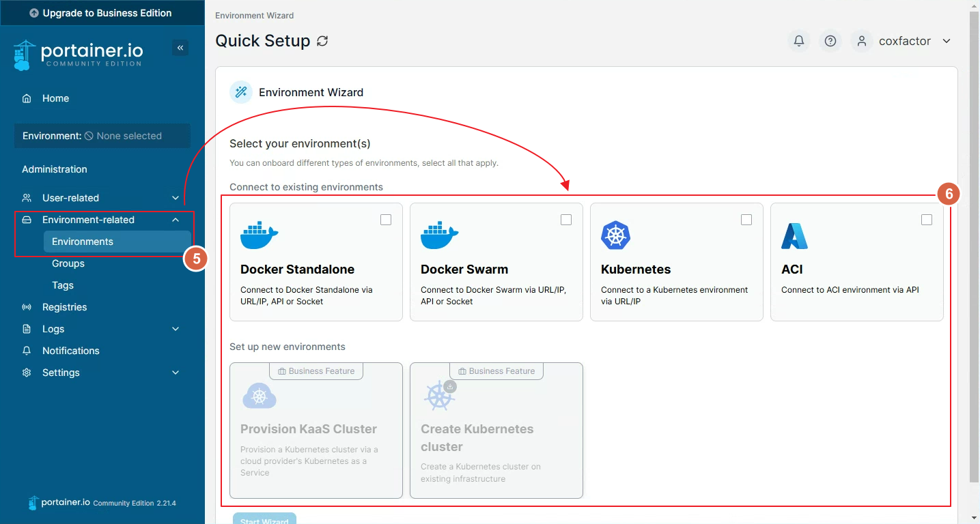This screenshot has height=524, width=980.
Task: Open notifications bell in top header
Action: (x=799, y=41)
